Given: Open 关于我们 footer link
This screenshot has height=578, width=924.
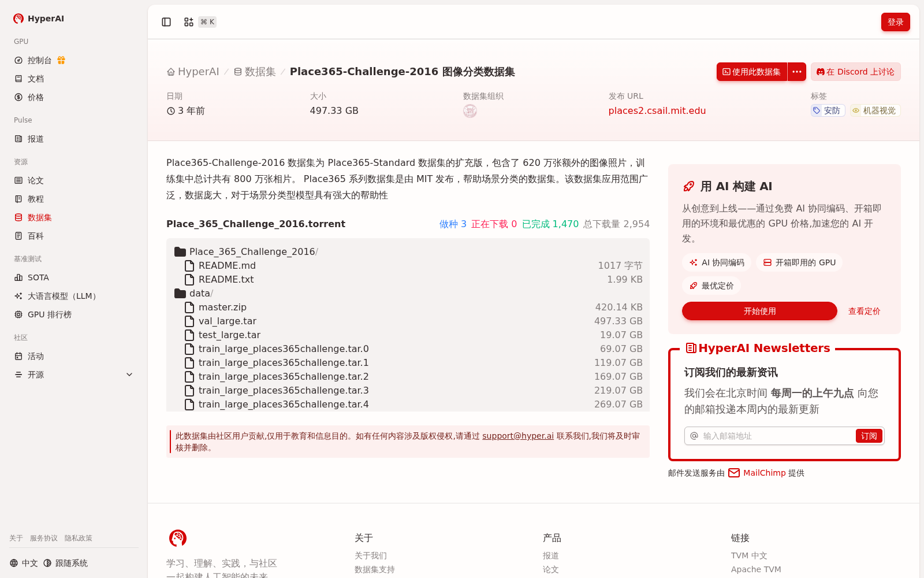Looking at the screenshot, I should coord(371,555).
